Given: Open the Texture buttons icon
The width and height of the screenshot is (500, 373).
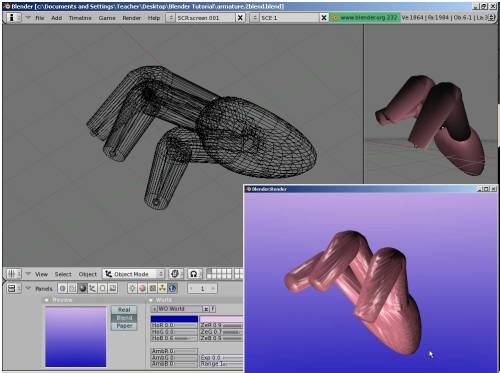Looking at the screenshot, I should coord(152,288).
